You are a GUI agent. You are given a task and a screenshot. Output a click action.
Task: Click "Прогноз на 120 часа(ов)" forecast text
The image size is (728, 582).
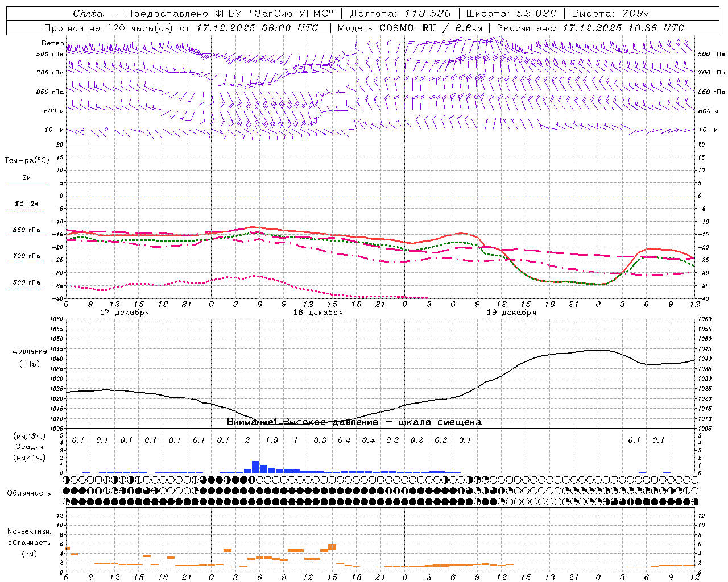(x=110, y=28)
